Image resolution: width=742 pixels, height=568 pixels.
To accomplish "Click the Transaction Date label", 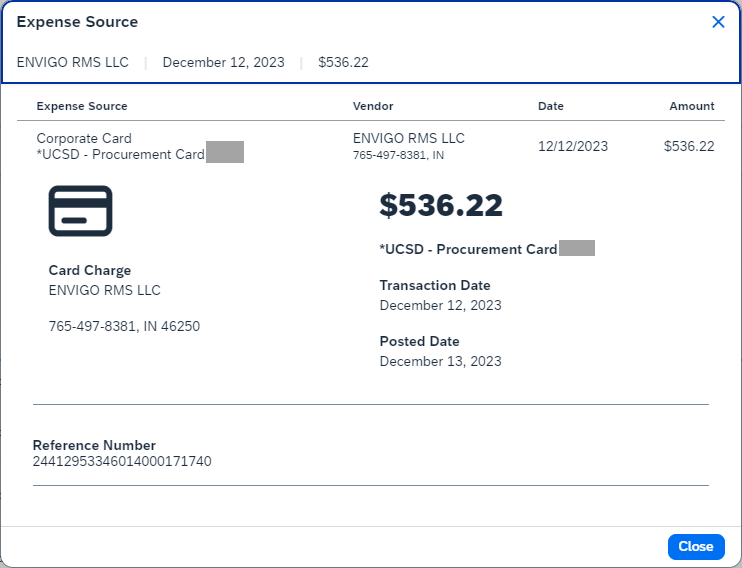I will pyautogui.click(x=433, y=285).
